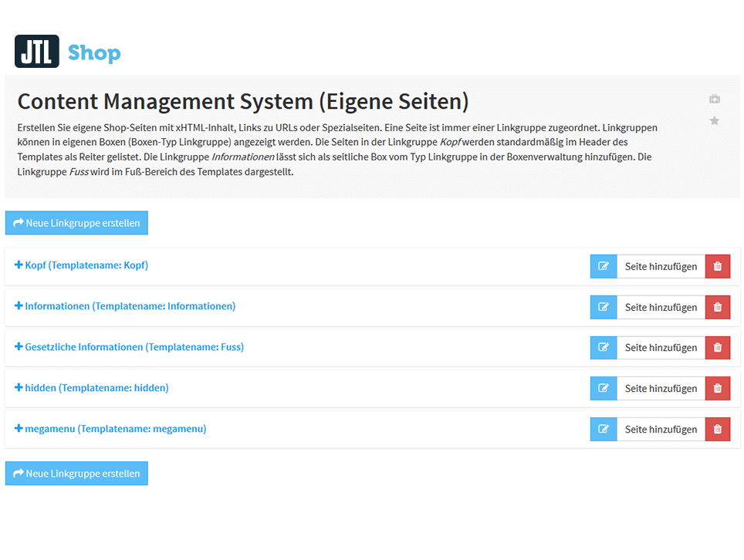The height and width of the screenshot is (560, 744).
Task: Delete the megamenu link group
Action: click(717, 429)
